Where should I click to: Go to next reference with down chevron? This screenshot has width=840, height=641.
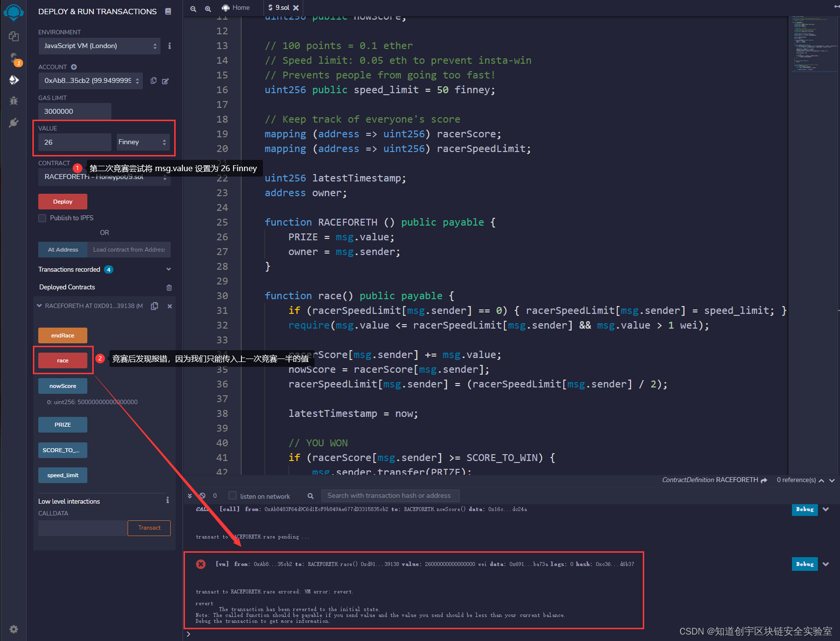[x=832, y=481]
